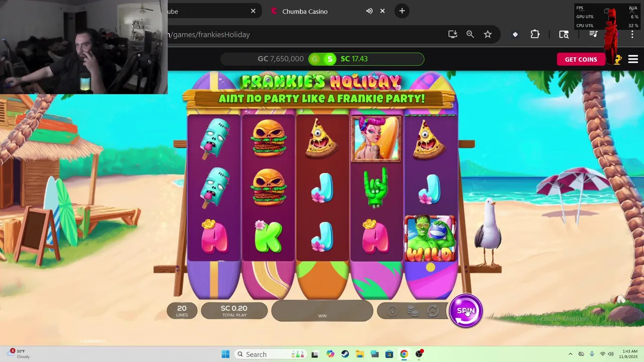The height and width of the screenshot is (362, 644).
Task: Click the install app icon in address bar
Action: click(453, 34)
